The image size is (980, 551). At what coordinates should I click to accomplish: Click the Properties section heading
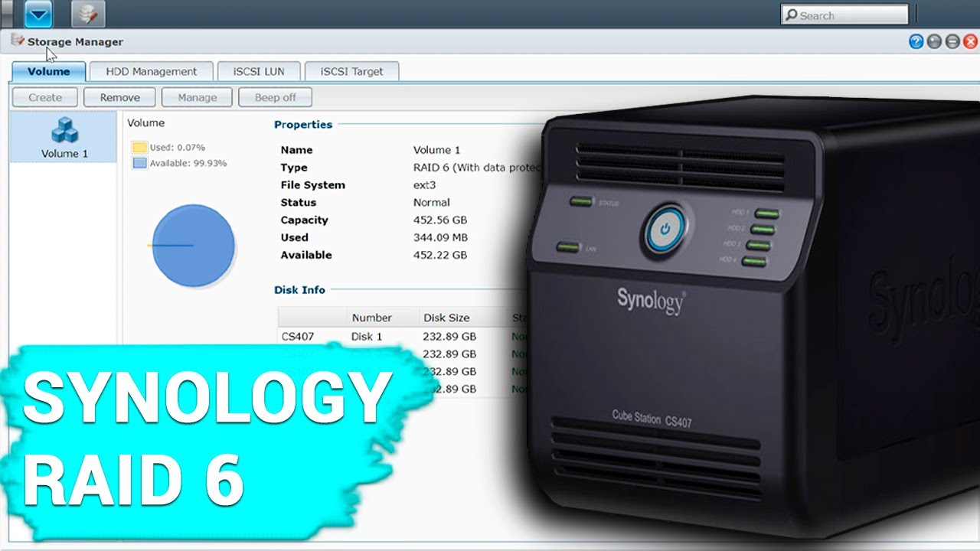tap(303, 125)
